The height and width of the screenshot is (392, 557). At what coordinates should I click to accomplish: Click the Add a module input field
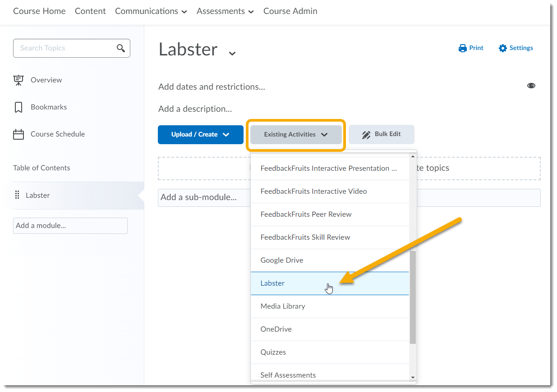[70, 225]
